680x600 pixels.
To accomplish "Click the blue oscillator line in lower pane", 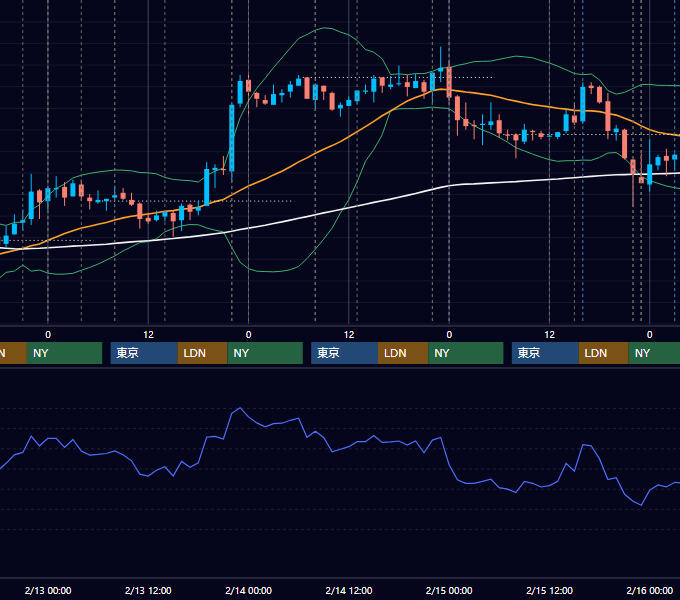I will (x=332, y=451).
